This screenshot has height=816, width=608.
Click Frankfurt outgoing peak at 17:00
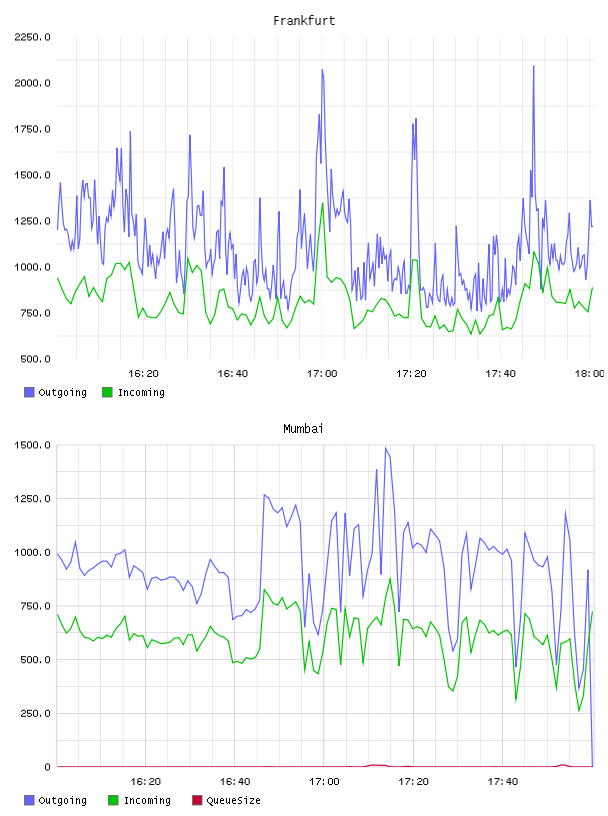pos(322,70)
